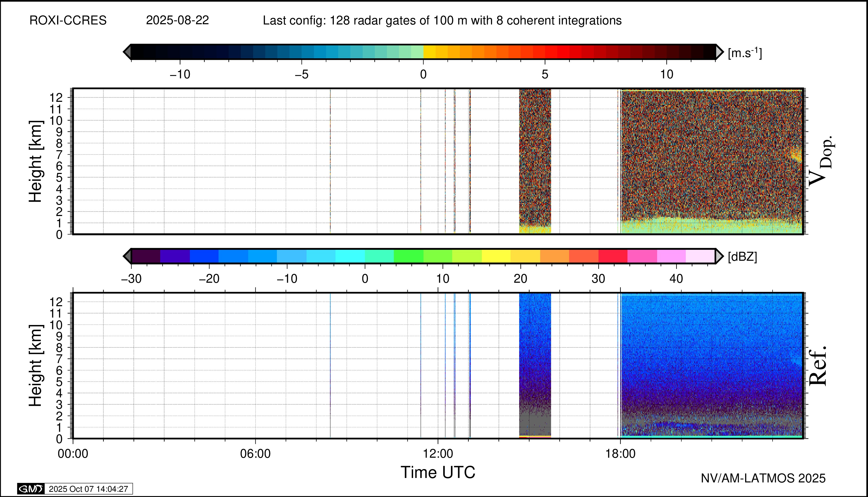This screenshot has width=868, height=497.
Task: Click the 12:00 time axis label
Action: pyautogui.click(x=438, y=454)
